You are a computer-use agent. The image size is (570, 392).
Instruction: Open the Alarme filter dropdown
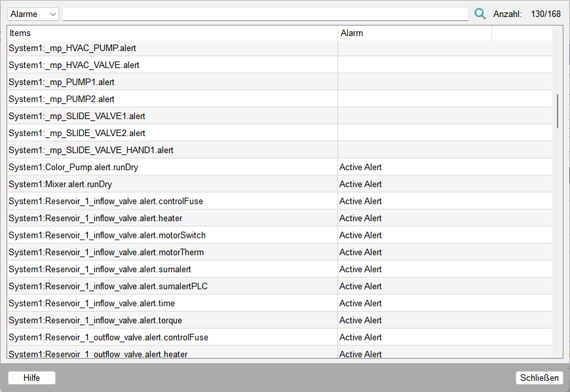point(33,14)
